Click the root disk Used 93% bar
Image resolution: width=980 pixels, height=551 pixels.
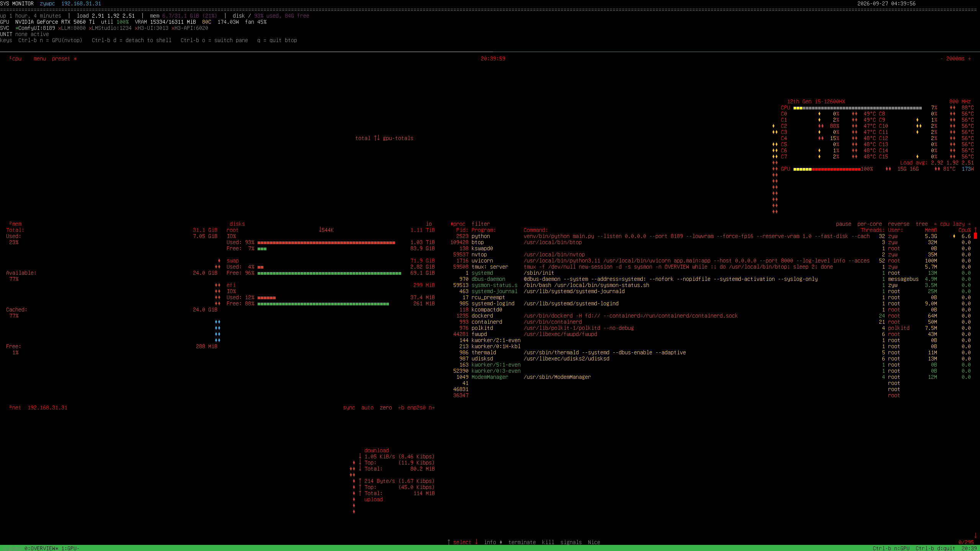tap(326, 243)
